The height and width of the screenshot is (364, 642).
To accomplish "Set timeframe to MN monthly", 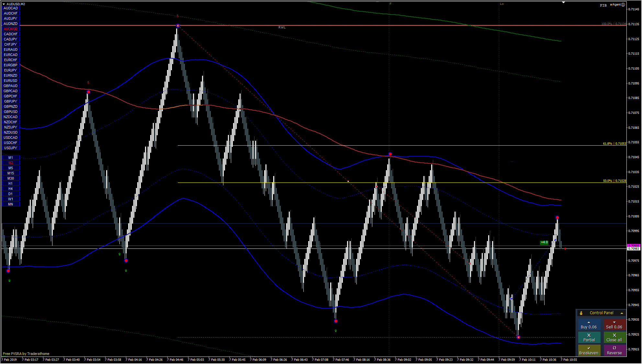I will [x=11, y=204].
